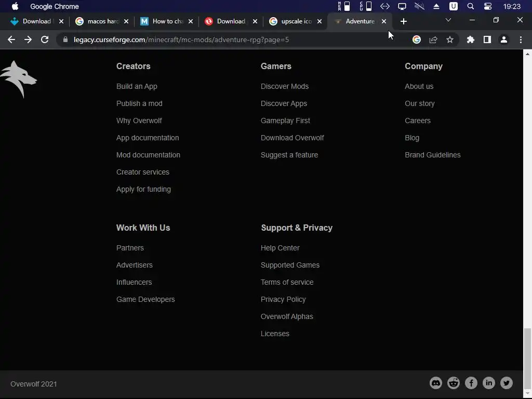
Task: Click the eject icon in the menu bar
Action: [x=436, y=6]
